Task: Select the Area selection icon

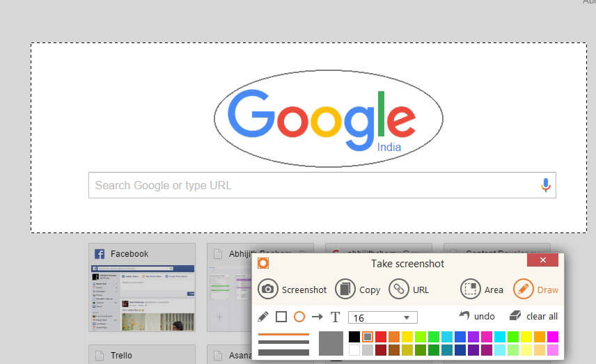Action: 470,289
